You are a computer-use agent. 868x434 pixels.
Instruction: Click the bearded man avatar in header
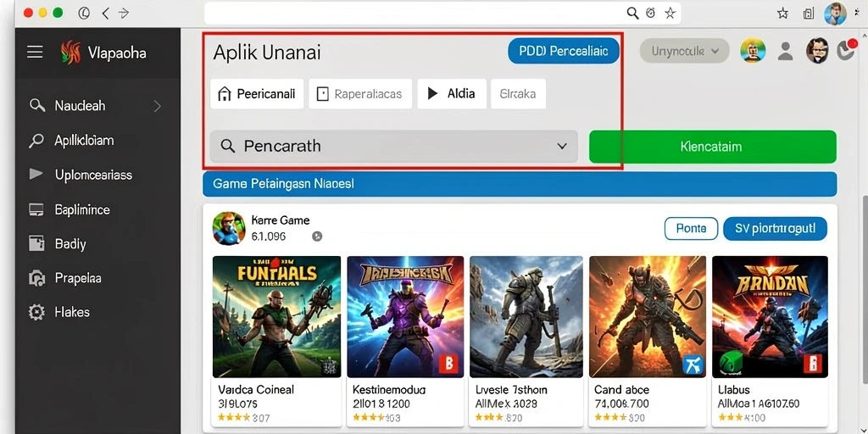[817, 51]
